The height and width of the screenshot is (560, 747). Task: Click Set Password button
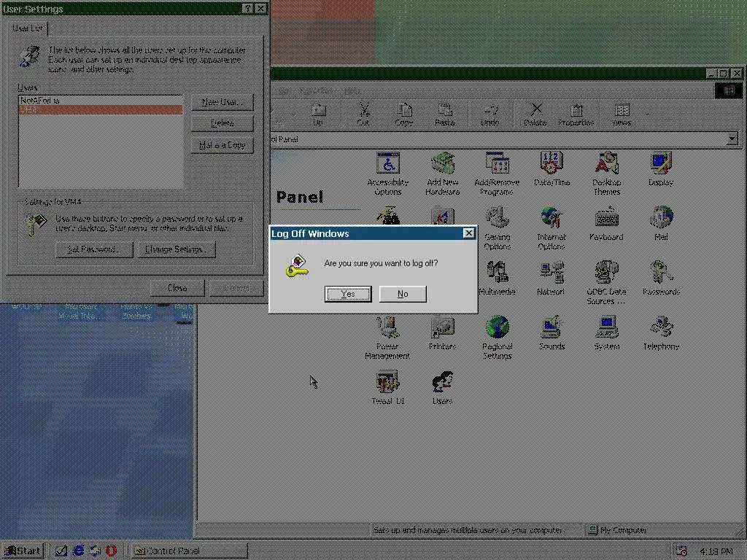(x=94, y=249)
